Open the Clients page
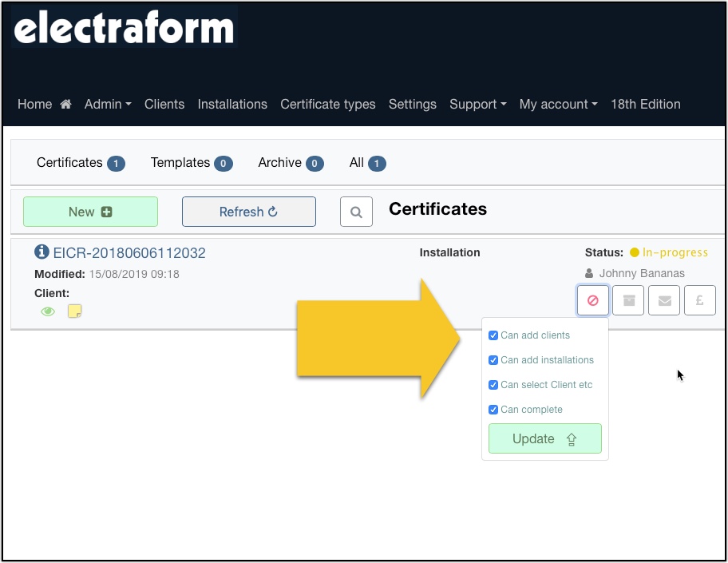 tap(164, 104)
